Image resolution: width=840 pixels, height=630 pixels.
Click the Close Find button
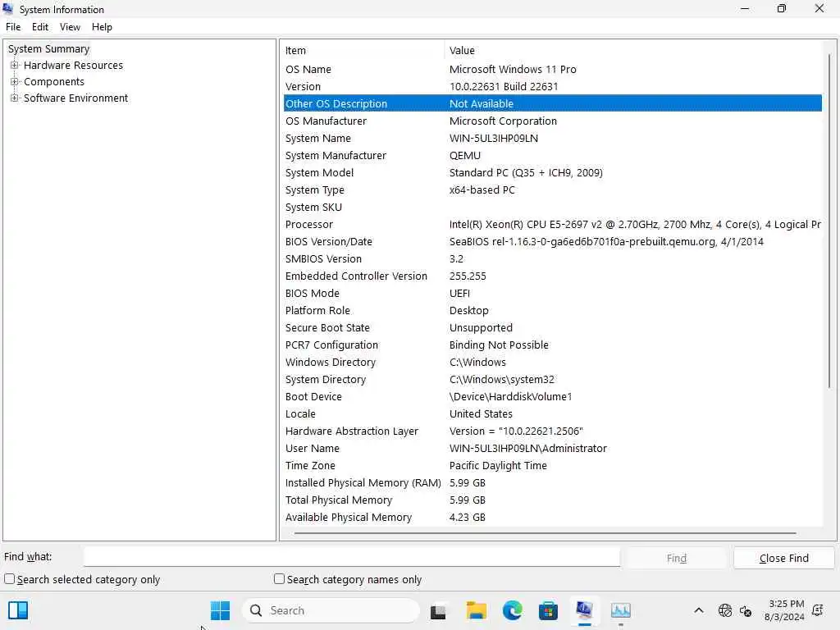pos(783,558)
